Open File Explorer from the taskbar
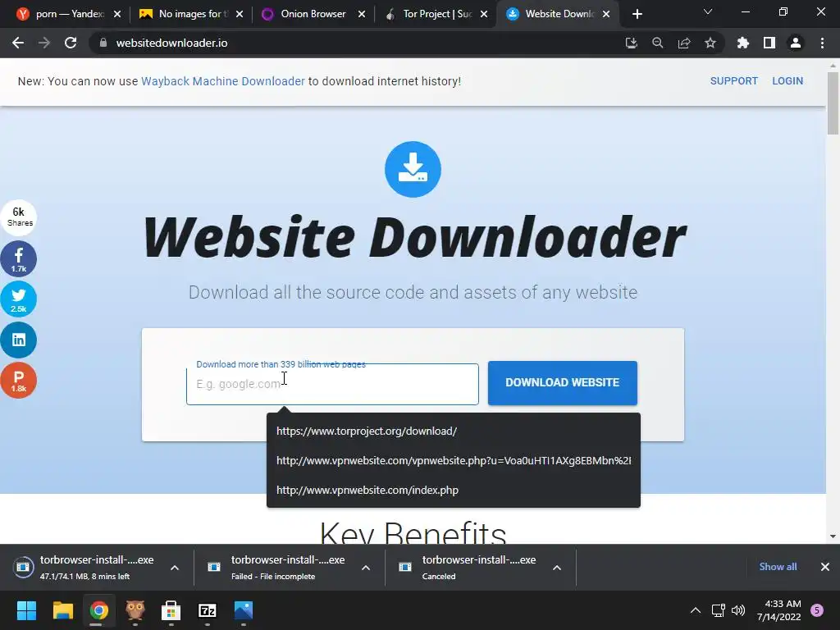 pos(62,610)
